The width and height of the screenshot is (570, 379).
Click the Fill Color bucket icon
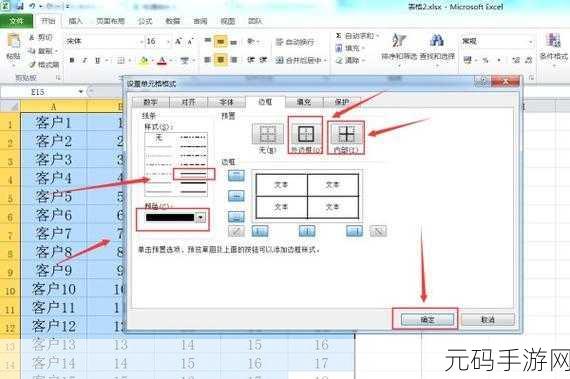[144, 60]
